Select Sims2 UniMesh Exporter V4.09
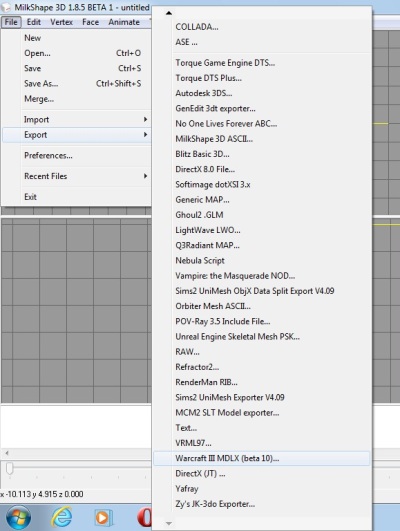This screenshot has width=400, height=531. coord(261,398)
